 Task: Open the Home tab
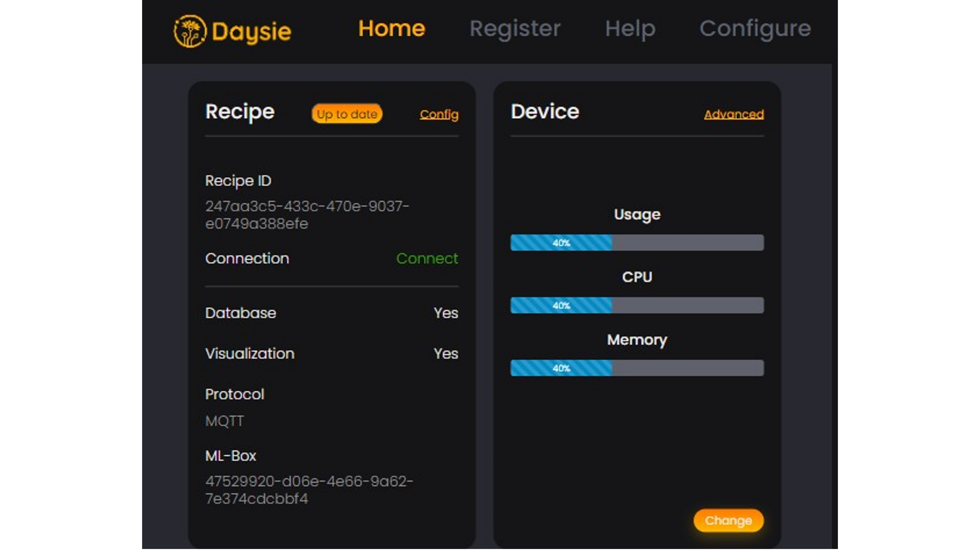coord(392,28)
